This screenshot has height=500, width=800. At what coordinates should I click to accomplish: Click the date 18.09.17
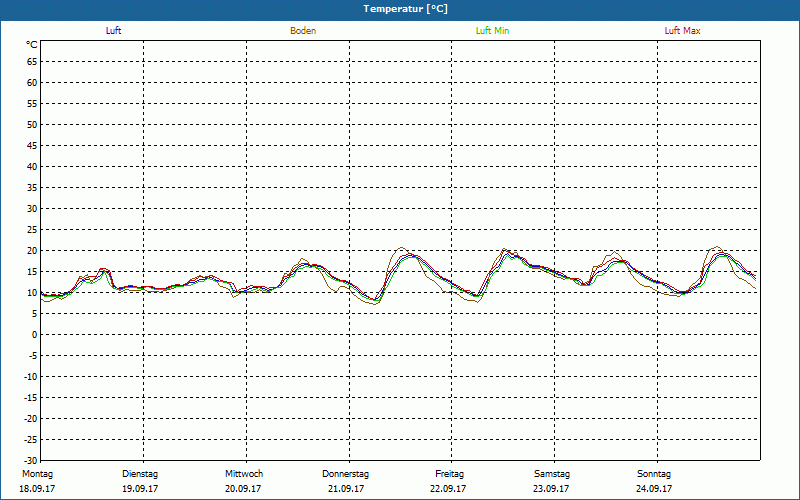pyautogui.click(x=37, y=489)
